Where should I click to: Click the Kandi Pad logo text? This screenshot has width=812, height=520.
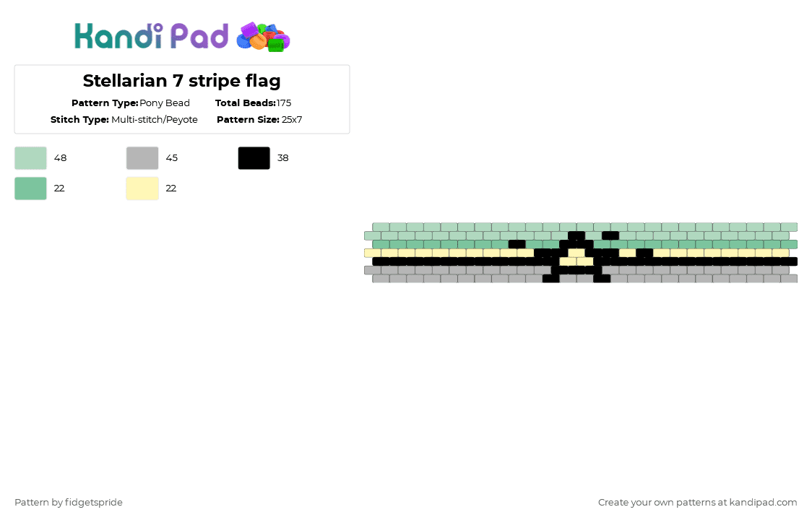(151, 36)
